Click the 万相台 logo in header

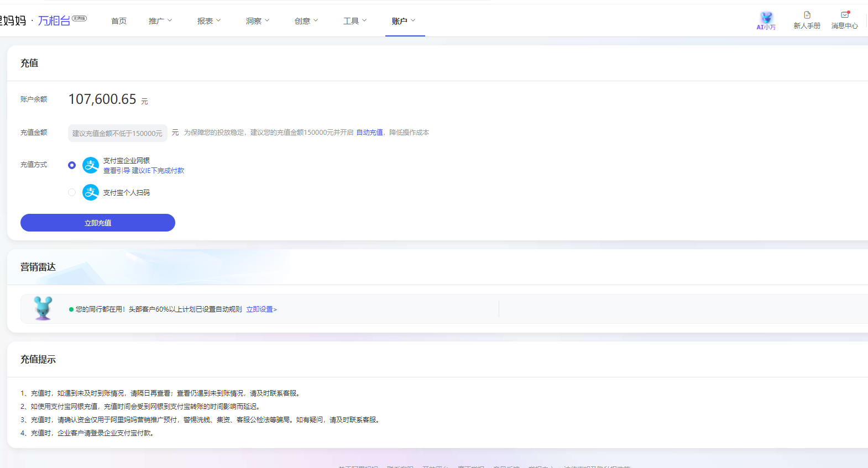(x=54, y=21)
